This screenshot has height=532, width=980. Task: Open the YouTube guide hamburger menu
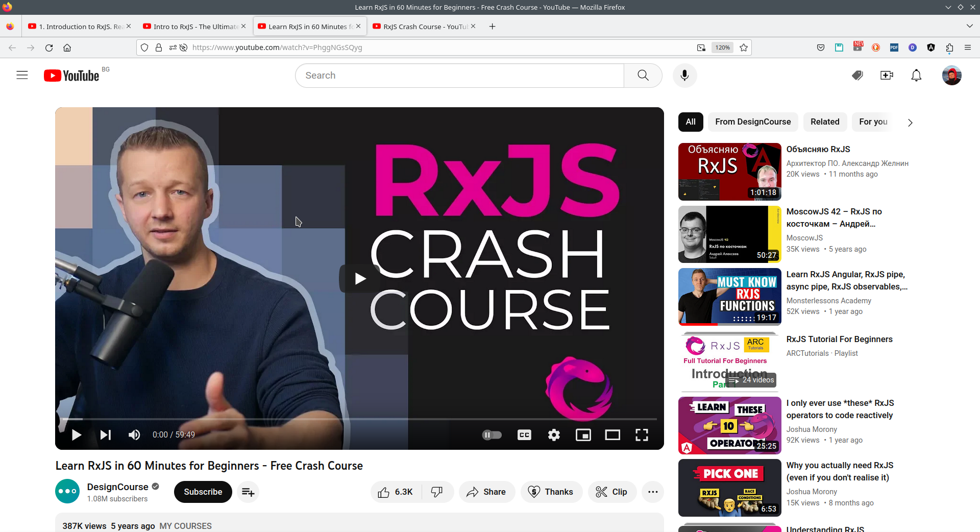click(22, 76)
